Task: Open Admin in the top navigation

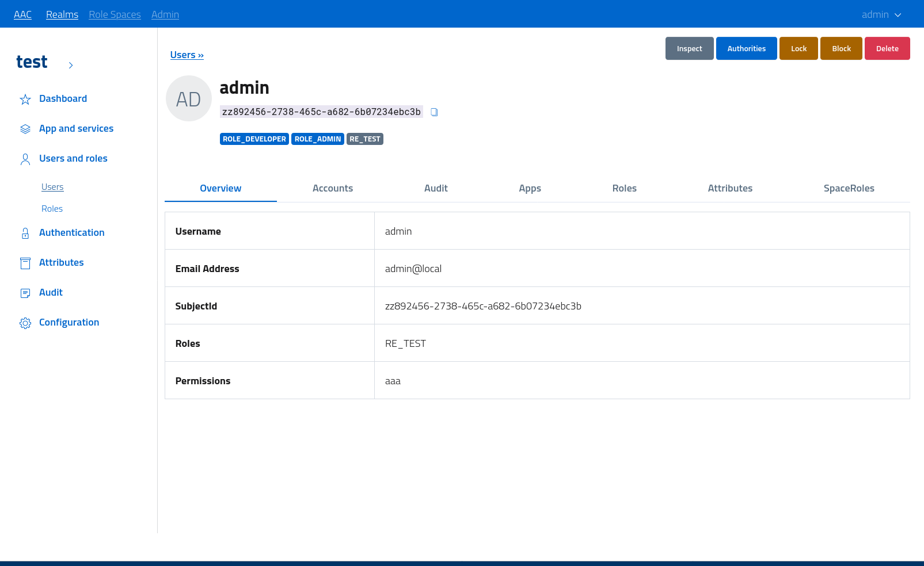Action: pyautogui.click(x=165, y=14)
